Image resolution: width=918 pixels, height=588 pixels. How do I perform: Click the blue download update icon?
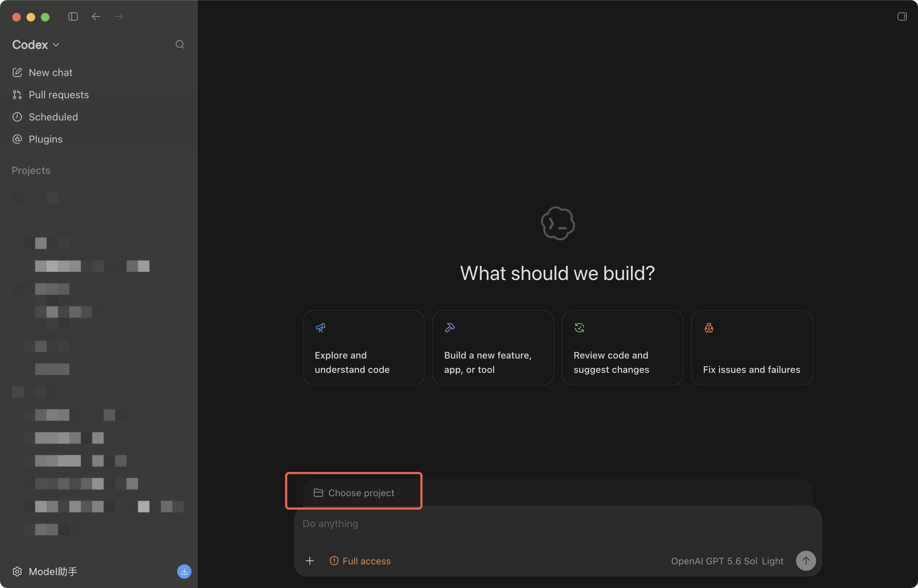[x=184, y=571]
